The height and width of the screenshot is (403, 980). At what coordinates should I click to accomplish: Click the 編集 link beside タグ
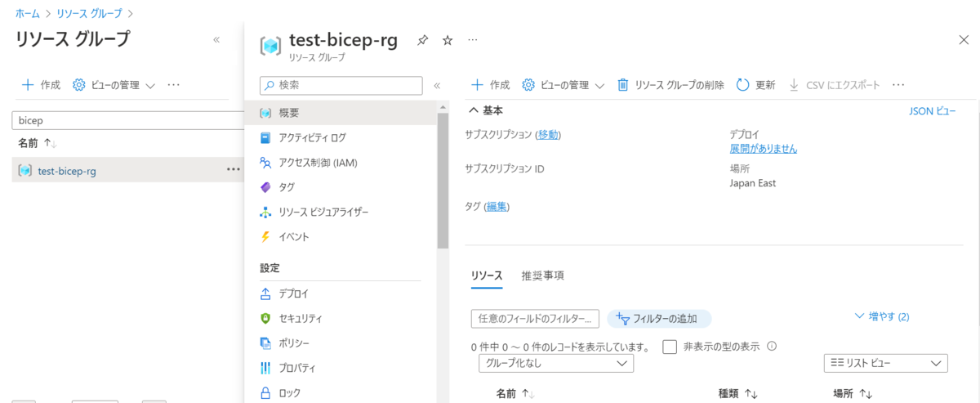[497, 207]
